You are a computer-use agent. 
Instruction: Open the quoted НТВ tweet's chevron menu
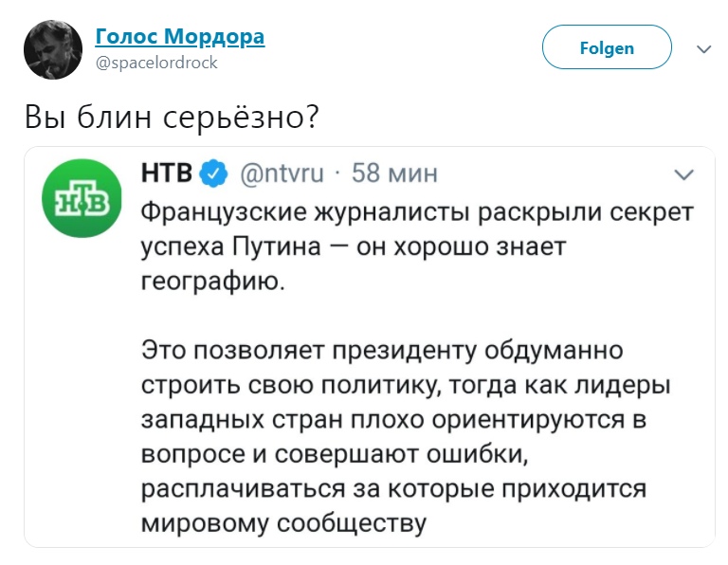click(x=682, y=174)
